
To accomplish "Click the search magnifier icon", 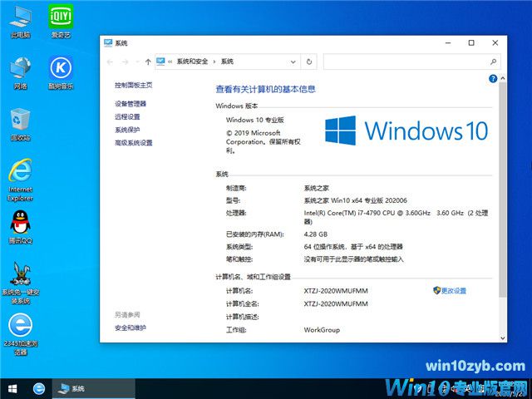I will pos(493,62).
